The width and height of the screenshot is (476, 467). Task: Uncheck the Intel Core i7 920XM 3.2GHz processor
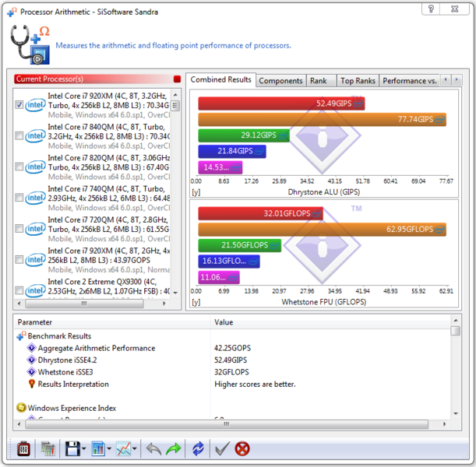tap(19, 105)
